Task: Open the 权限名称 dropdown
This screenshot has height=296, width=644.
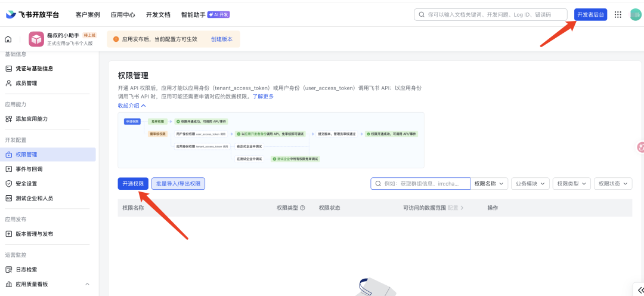Action: (x=490, y=184)
